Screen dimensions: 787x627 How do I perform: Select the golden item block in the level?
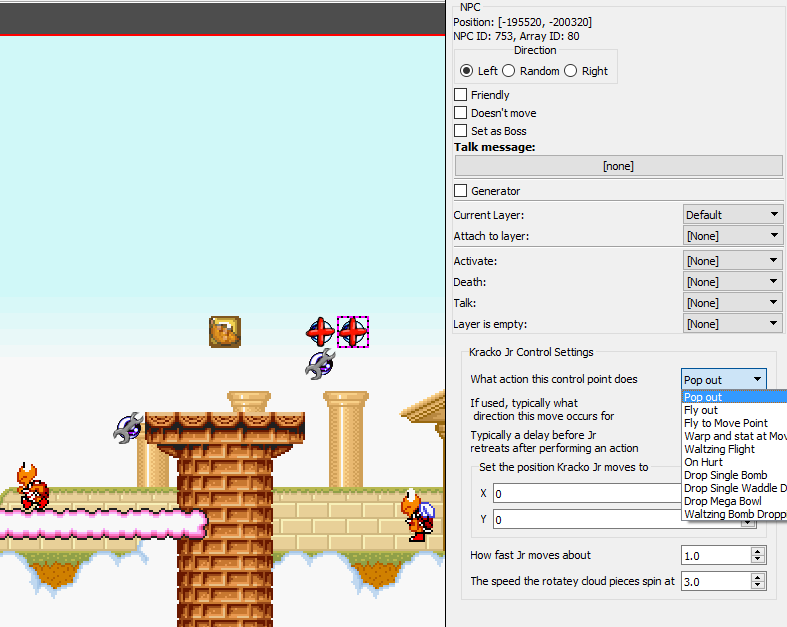(225, 332)
